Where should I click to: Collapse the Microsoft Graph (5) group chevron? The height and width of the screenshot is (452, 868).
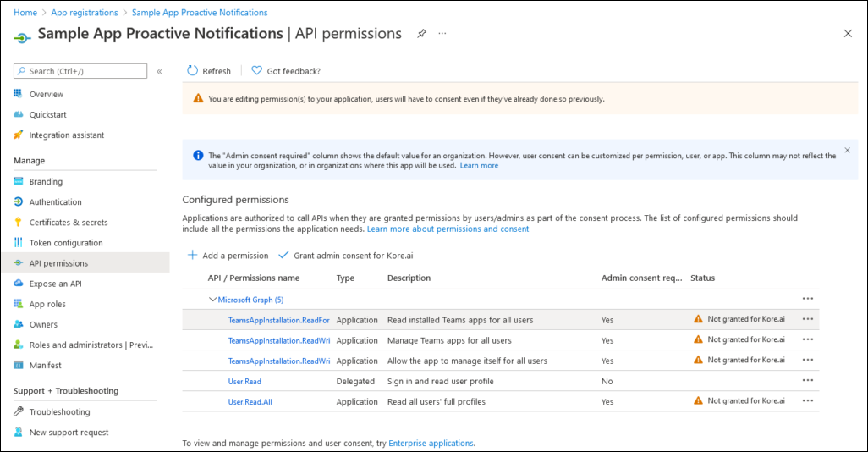point(212,299)
